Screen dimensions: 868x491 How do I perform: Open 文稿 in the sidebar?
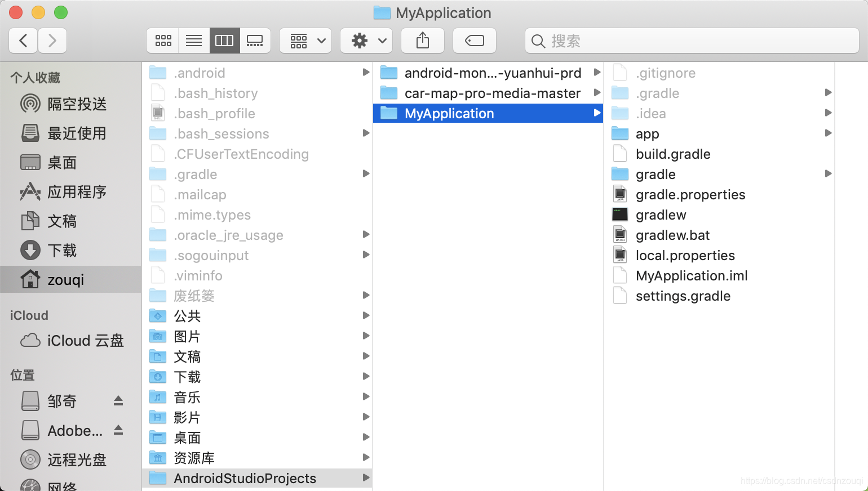click(70, 221)
